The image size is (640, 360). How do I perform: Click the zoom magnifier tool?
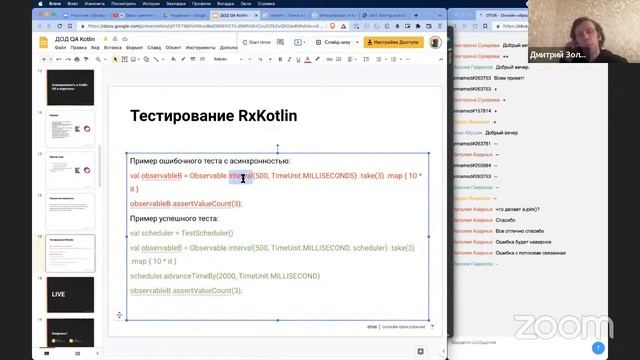[x=98, y=60]
